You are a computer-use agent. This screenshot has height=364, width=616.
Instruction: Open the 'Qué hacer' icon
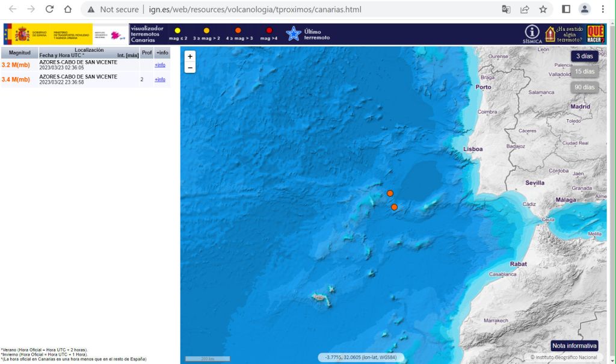click(x=596, y=34)
